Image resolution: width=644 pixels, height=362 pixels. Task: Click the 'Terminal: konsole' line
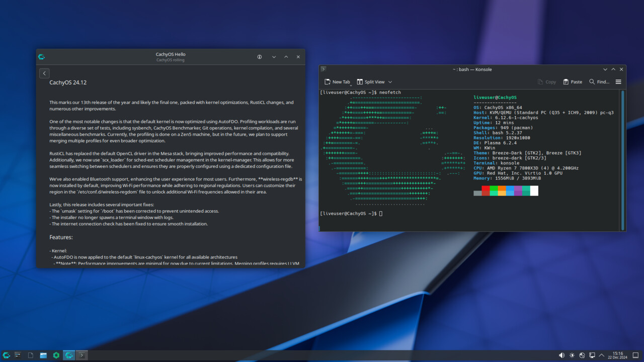pos(498,163)
